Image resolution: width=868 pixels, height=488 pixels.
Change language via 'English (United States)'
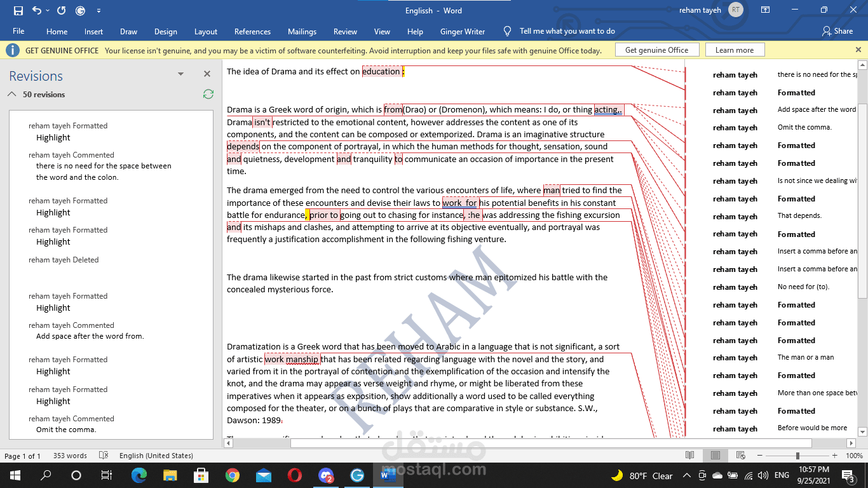156,456
